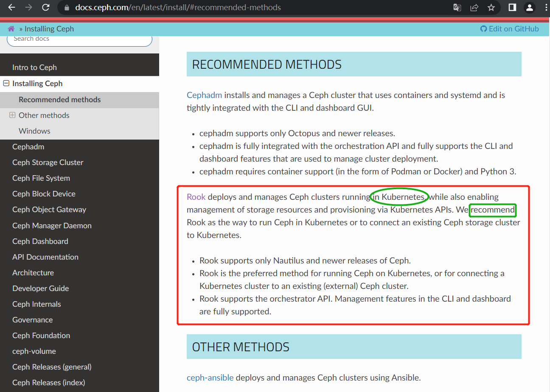Click the Installing Ceph breadcrumb text
This screenshot has height=392, width=550.
pyautogui.click(x=49, y=29)
